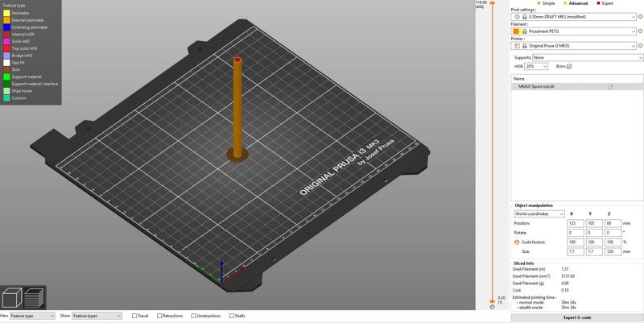Click the orange spool rod model

pyautogui.click(x=237, y=107)
